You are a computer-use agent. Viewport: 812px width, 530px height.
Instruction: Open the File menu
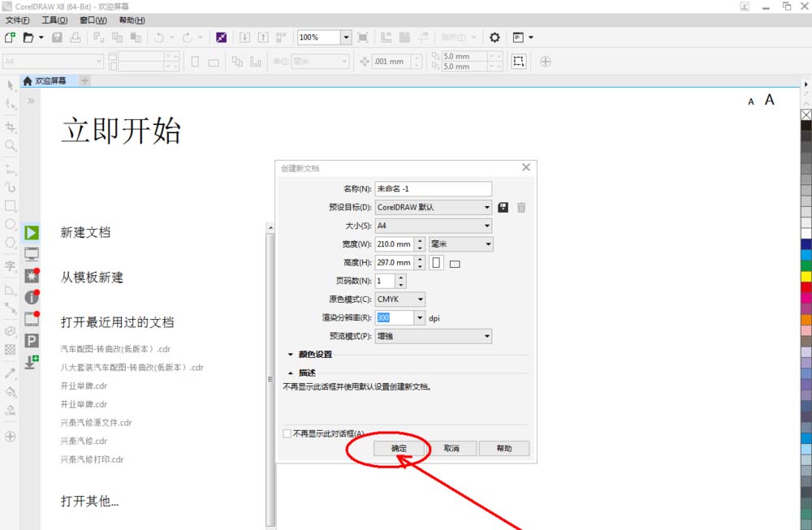(18, 20)
